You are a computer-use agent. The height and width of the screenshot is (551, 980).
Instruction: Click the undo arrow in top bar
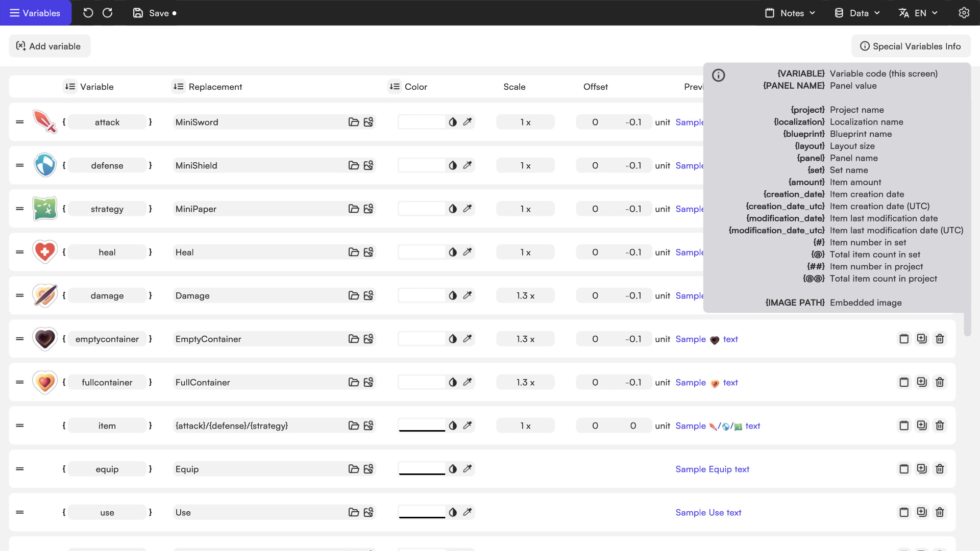point(88,13)
